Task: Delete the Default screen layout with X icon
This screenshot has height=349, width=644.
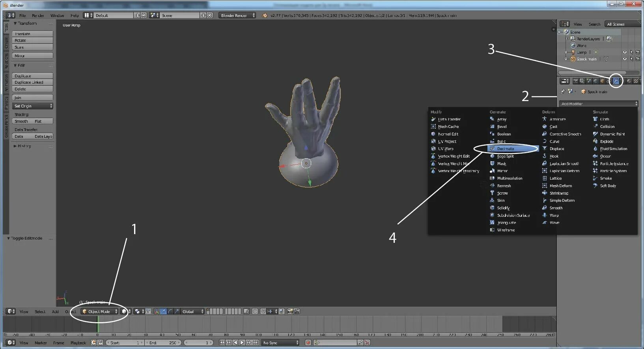Action: coord(144,15)
